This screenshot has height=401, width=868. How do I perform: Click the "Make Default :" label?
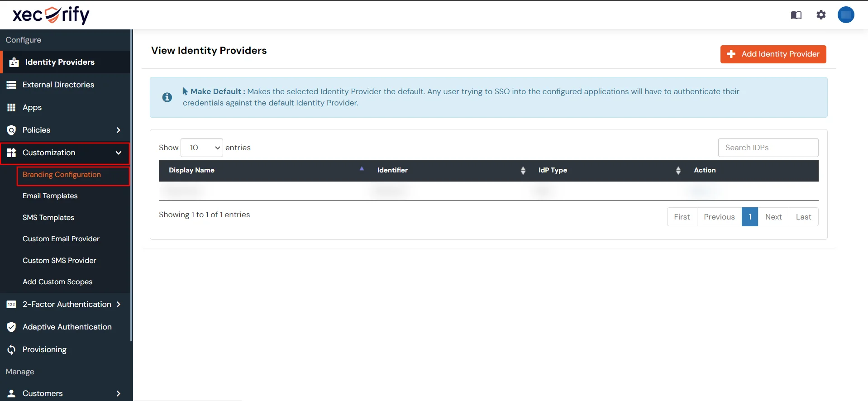218,91
